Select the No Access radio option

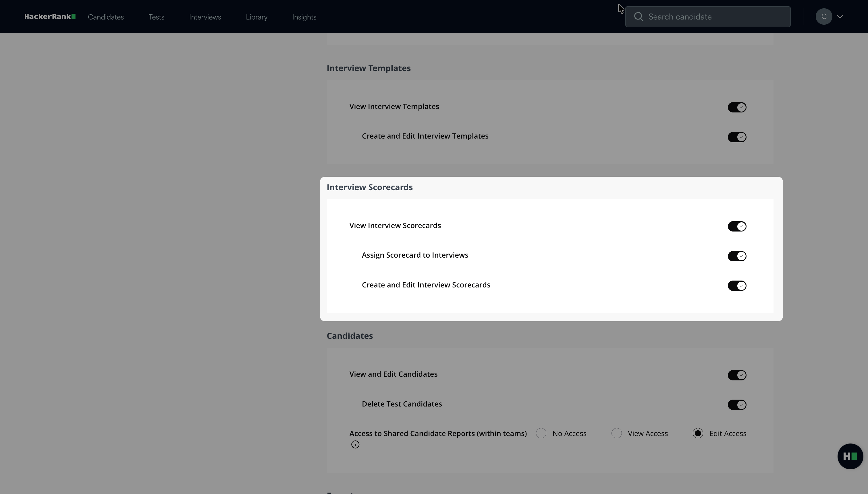pyautogui.click(x=541, y=433)
